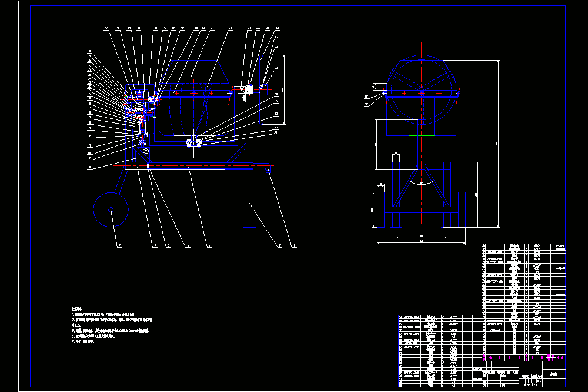
Task: Click the title block at bottom right
Action: (x=523, y=374)
